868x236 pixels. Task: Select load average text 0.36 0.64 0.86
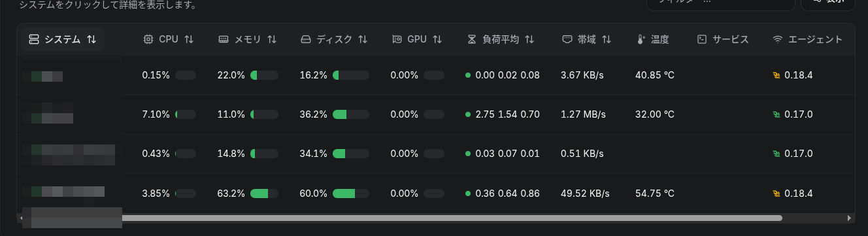(508, 194)
